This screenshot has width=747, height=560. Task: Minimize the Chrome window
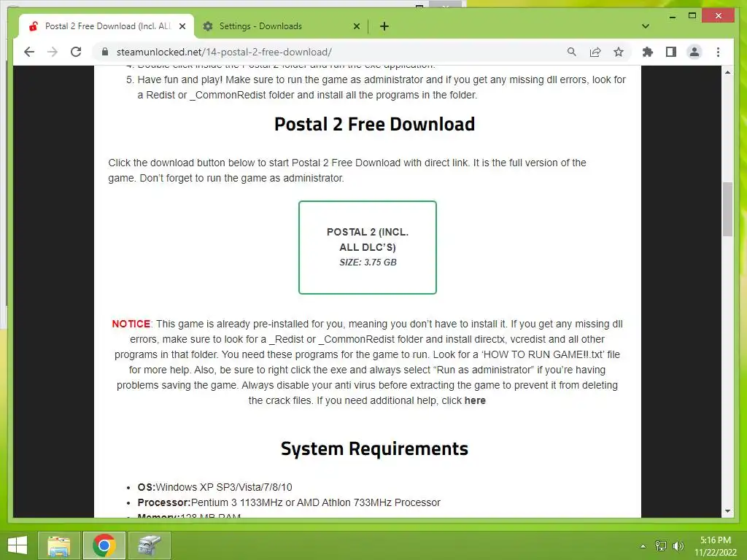point(672,16)
